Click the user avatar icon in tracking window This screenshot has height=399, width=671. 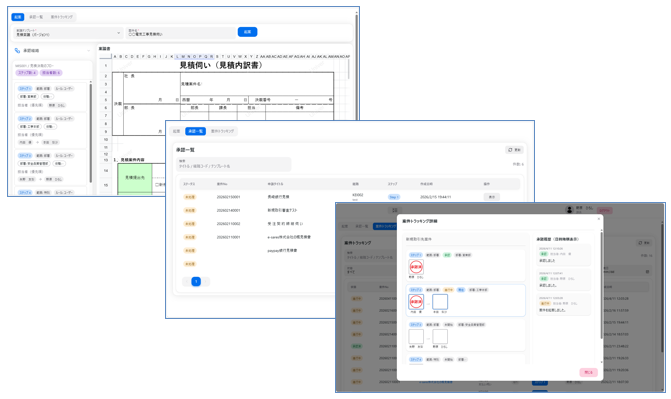pyautogui.click(x=569, y=210)
